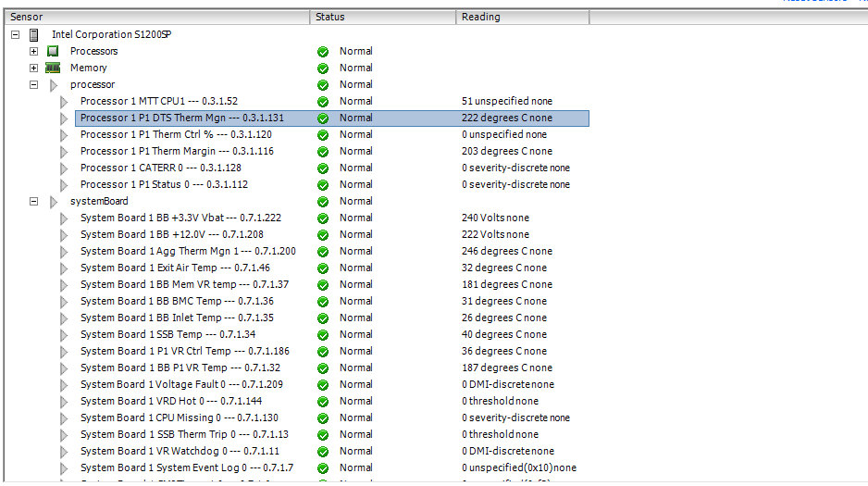Image resolution: width=868 pixels, height=486 pixels.
Task: Click the triangle icon beside the systemBoard group
Action: click(54, 202)
